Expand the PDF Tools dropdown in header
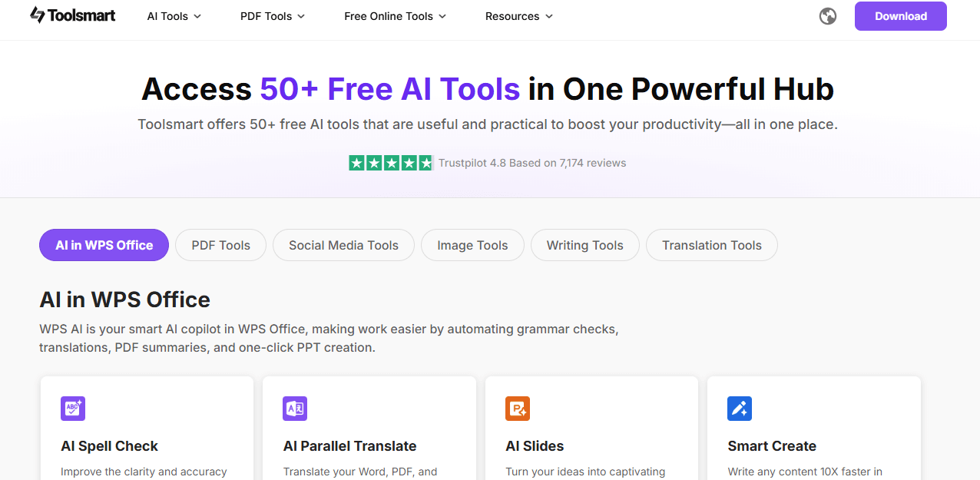Viewport: 980px width, 480px height. [x=273, y=16]
